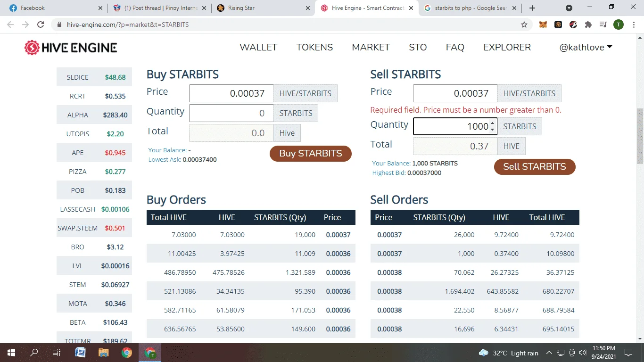The height and width of the screenshot is (362, 644).
Task: Click buy order with 1,321,589 STARBITS
Action: click(x=251, y=272)
